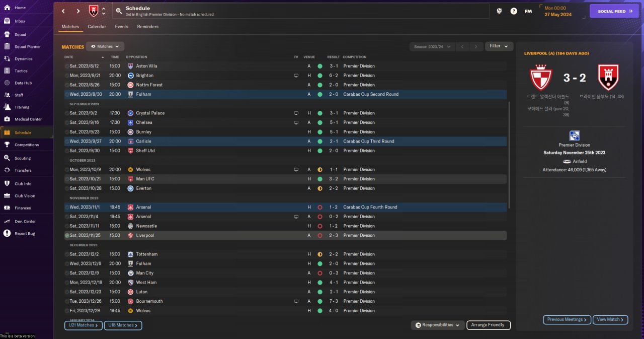Go to previous season arrow
Image resolution: width=644 pixels, height=339 pixels.
point(463,46)
